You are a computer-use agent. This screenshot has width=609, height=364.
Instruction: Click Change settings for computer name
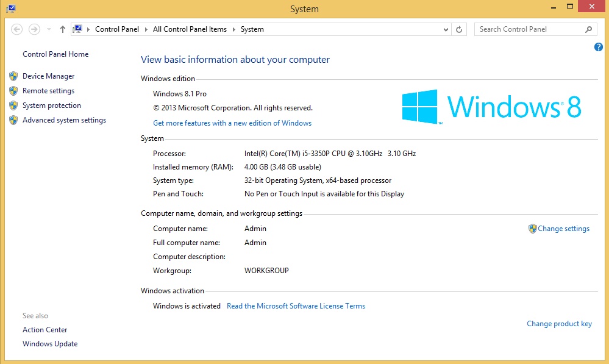(563, 229)
